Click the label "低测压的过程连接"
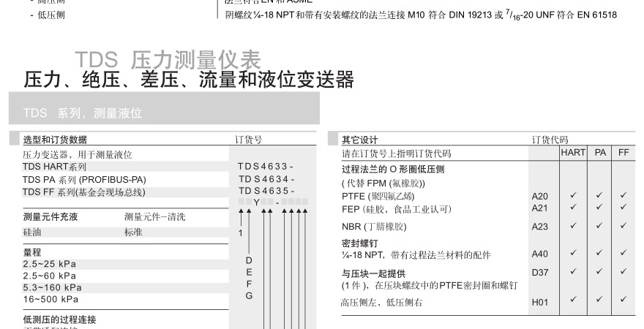The height and width of the screenshot is (329, 644). click(x=59, y=319)
